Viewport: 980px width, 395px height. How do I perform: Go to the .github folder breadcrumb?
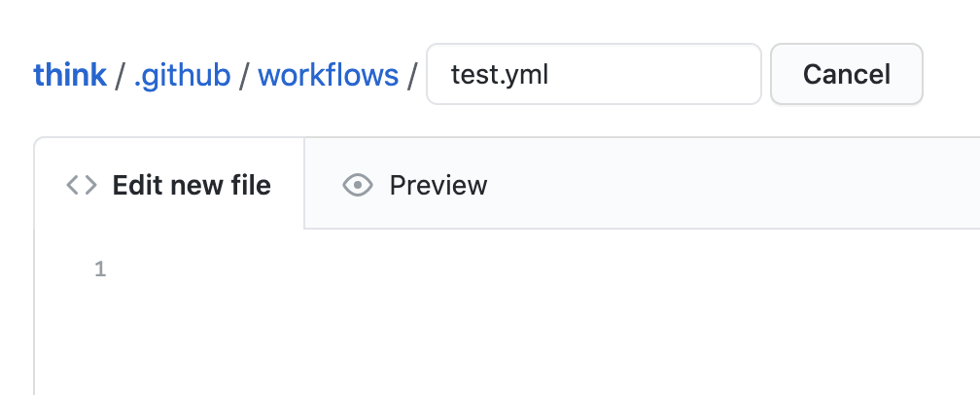(183, 76)
